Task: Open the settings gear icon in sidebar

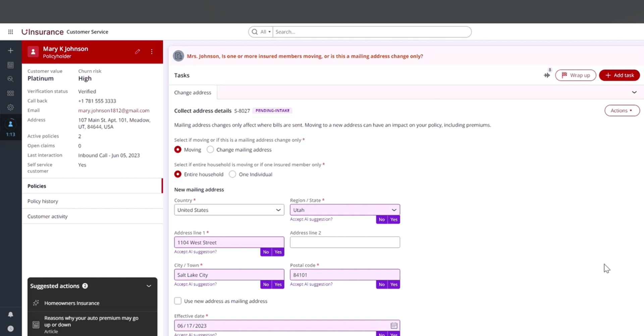Action: click(10, 107)
